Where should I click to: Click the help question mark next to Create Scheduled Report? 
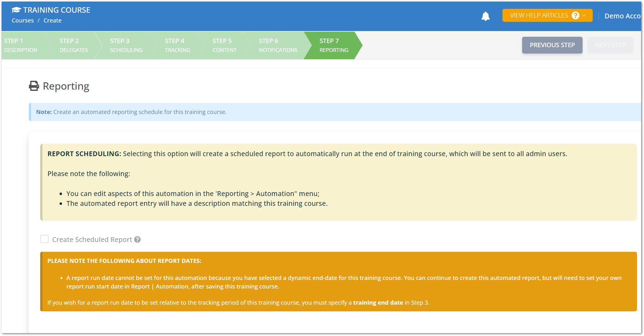click(x=137, y=240)
